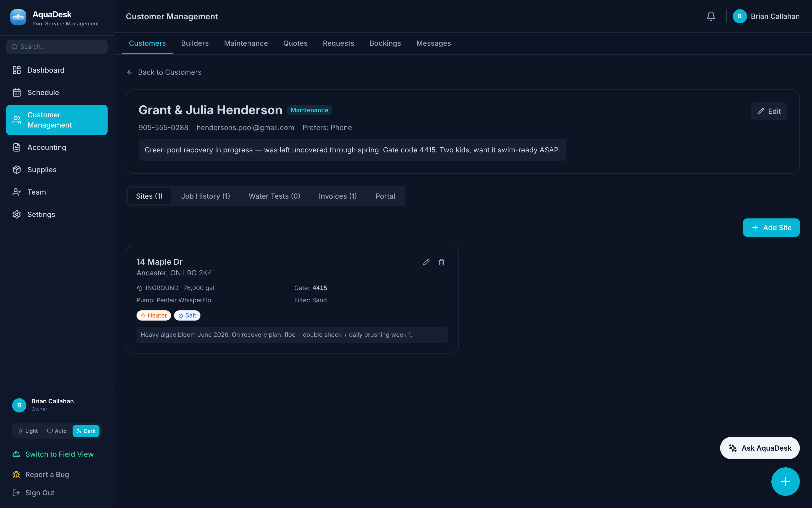Viewport: 812px width, 508px height.
Task: Click Sign Out
Action: click(x=33, y=493)
